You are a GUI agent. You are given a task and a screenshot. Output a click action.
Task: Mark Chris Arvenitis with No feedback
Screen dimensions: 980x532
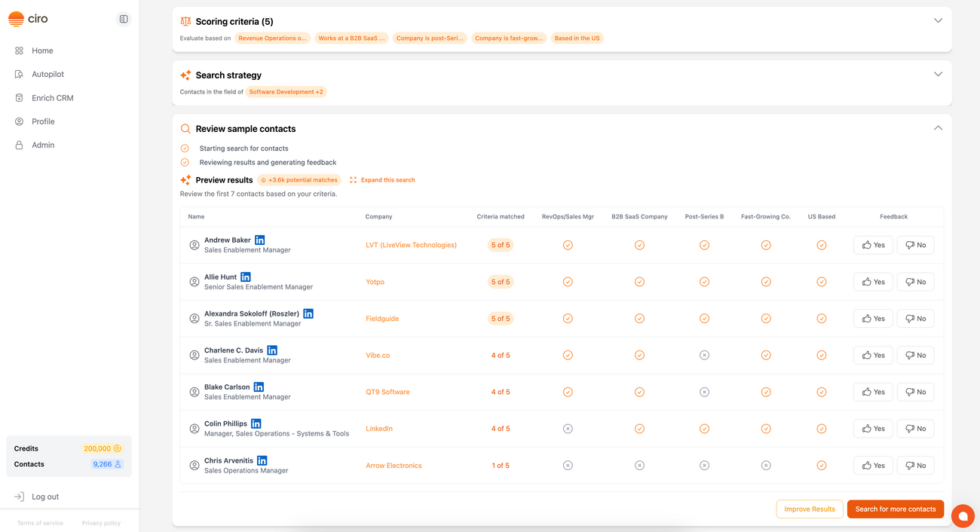click(915, 465)
